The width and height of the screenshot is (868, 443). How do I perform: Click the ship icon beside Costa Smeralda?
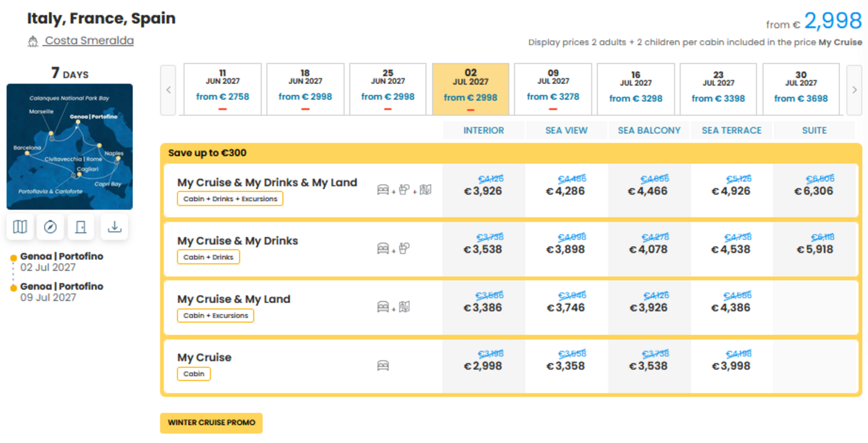pyautogui.click(x=33, y=42)
